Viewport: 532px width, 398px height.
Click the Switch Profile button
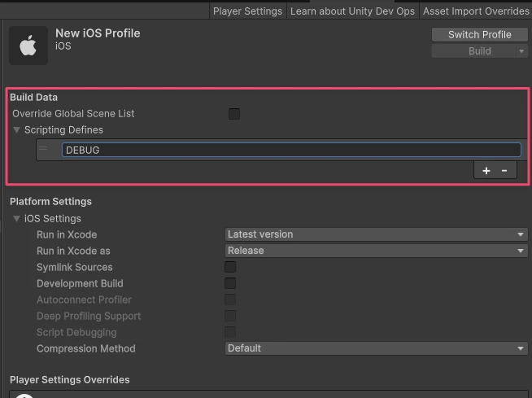(x=479, y=35)
